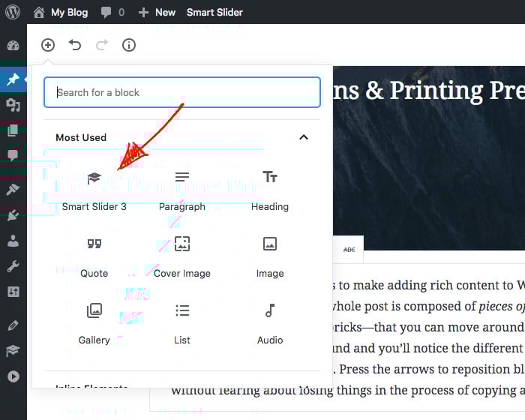The width and height of the screenshot is (525, 420).
Task: Insert a List block
Action: 182,324
